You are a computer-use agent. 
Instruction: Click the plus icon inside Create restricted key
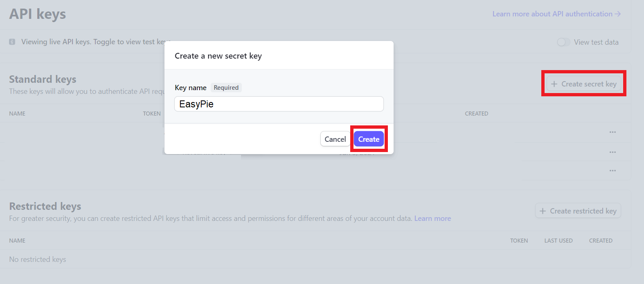543,211
